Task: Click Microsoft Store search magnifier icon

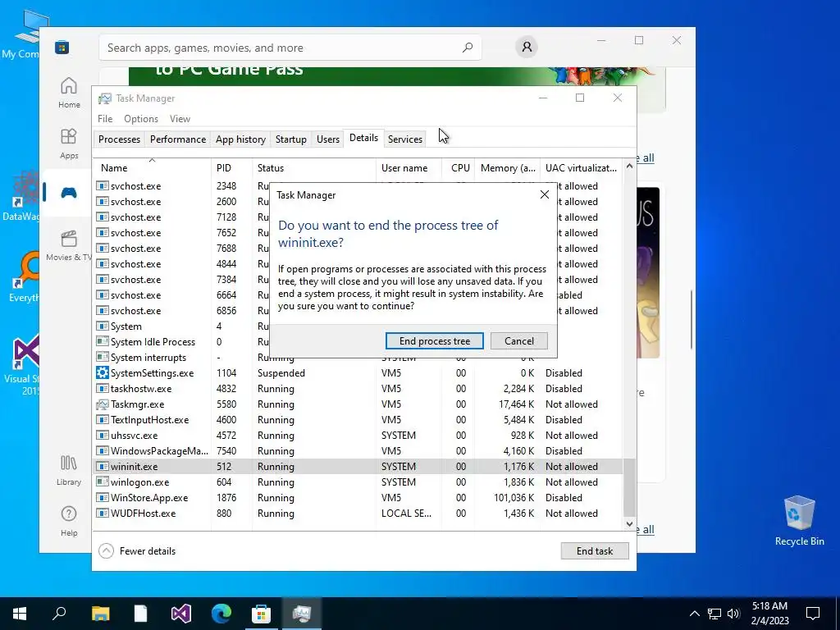Action: (467, 48)
